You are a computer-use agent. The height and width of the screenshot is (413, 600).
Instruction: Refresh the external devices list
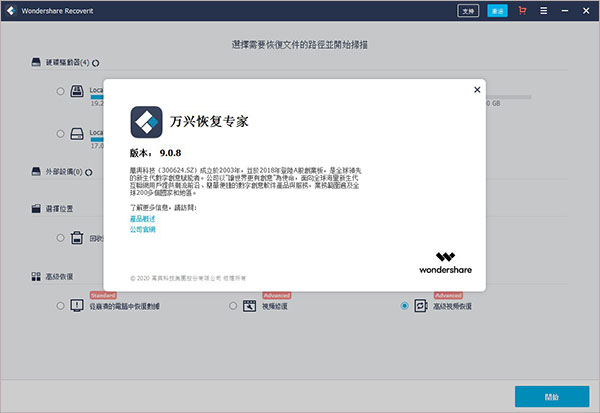pos(89,172)
